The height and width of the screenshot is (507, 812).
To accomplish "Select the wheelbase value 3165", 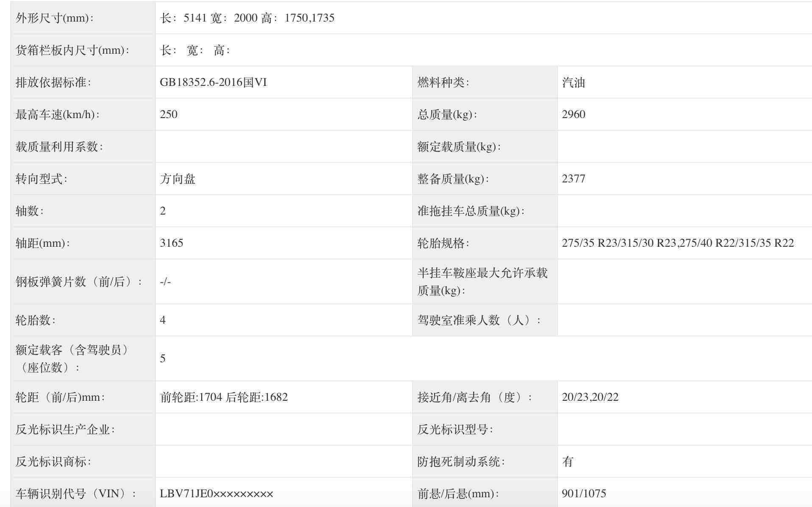I will [172, 243].
